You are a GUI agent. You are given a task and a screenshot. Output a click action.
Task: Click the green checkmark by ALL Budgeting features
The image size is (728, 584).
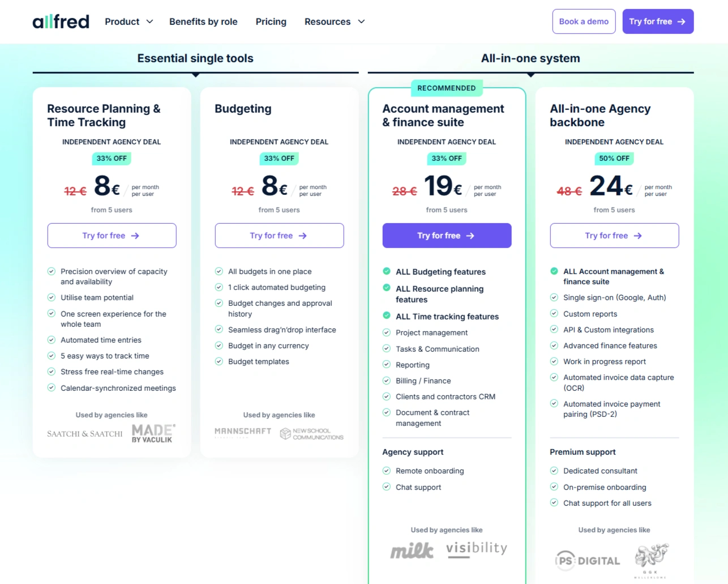pyautogui.click(x=387, y=271)
